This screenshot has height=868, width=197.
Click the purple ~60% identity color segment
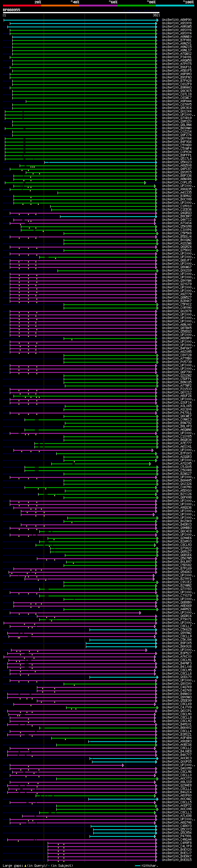98,6
